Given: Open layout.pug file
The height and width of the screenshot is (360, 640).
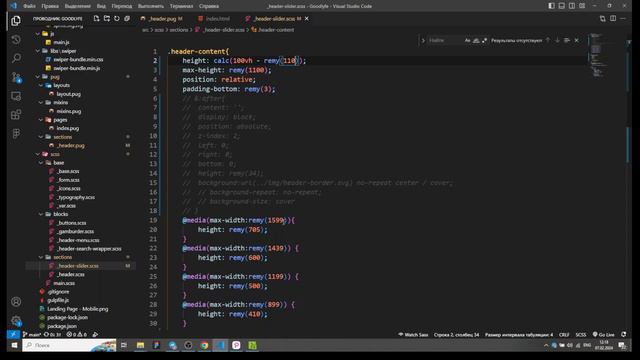Looking at the screenshot, I should tap(68, 94).
